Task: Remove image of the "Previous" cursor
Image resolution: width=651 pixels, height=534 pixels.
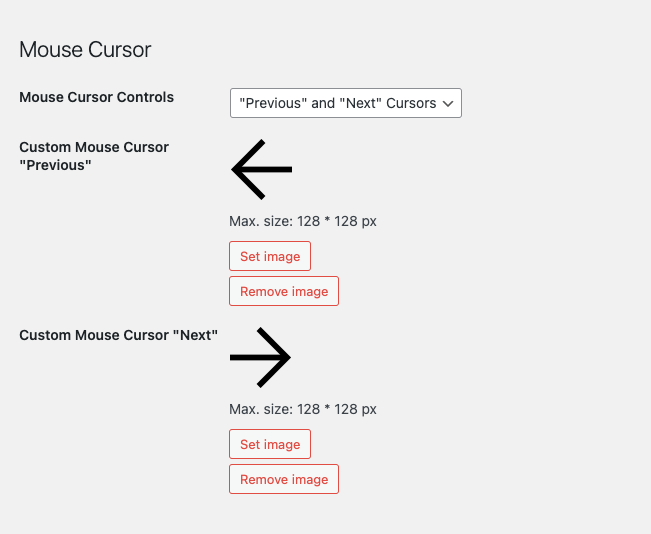Action: pyautogui.click(x=284, y=291)
